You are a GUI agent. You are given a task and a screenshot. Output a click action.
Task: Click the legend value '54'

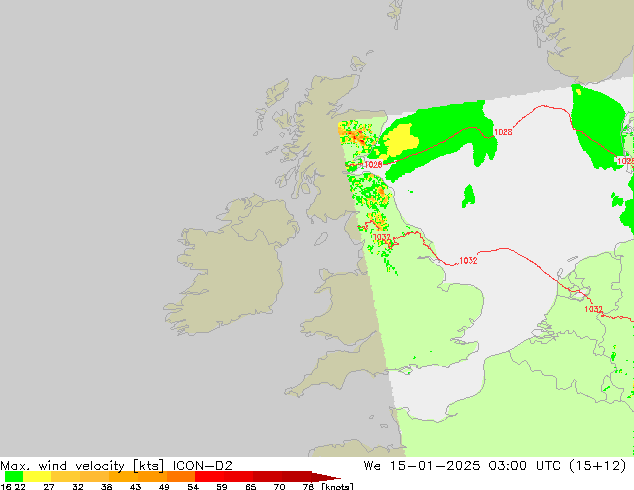click(x=193, y=487)
